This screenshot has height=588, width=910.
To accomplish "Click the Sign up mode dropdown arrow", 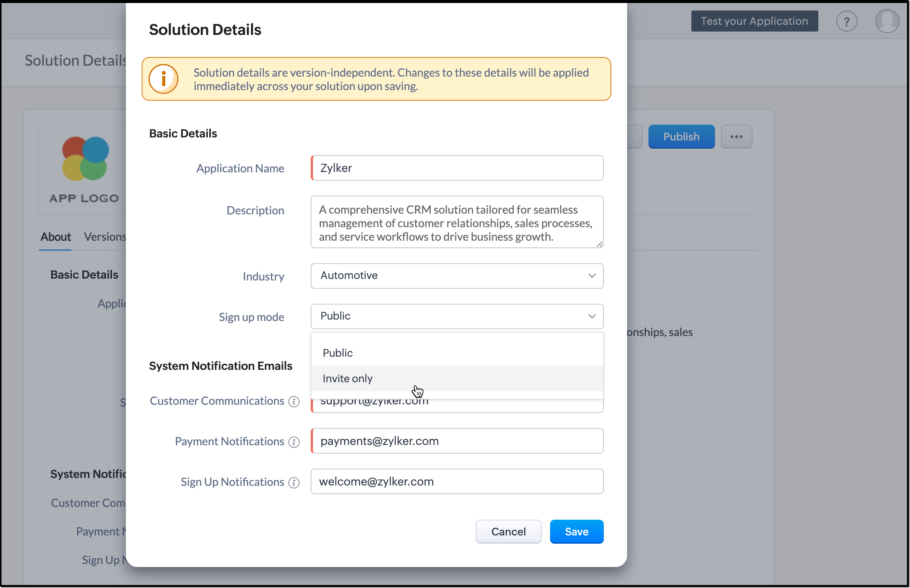I will click(x=592, y=316).
